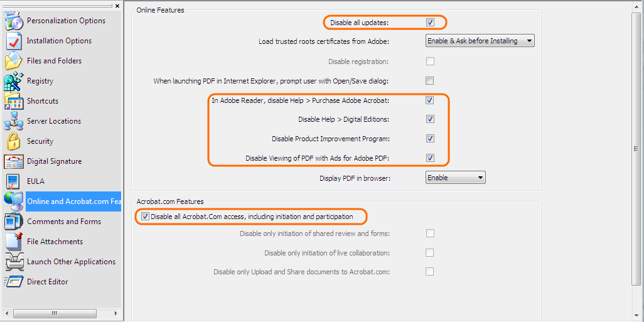Select the Server Locations icon
This screenshot has height=322, width=644.
click(x=14, y=121)
